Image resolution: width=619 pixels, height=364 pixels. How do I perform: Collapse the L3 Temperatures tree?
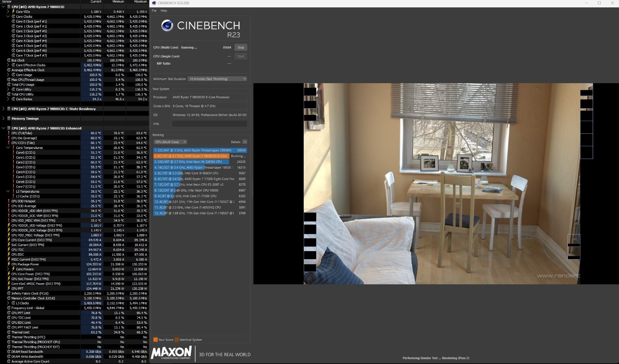coord(8,191)
